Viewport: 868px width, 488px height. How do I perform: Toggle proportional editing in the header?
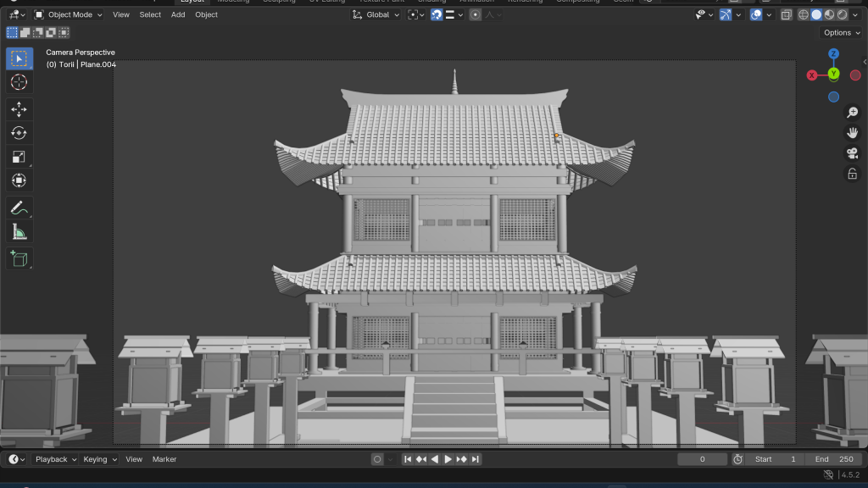tap(476, 14)
